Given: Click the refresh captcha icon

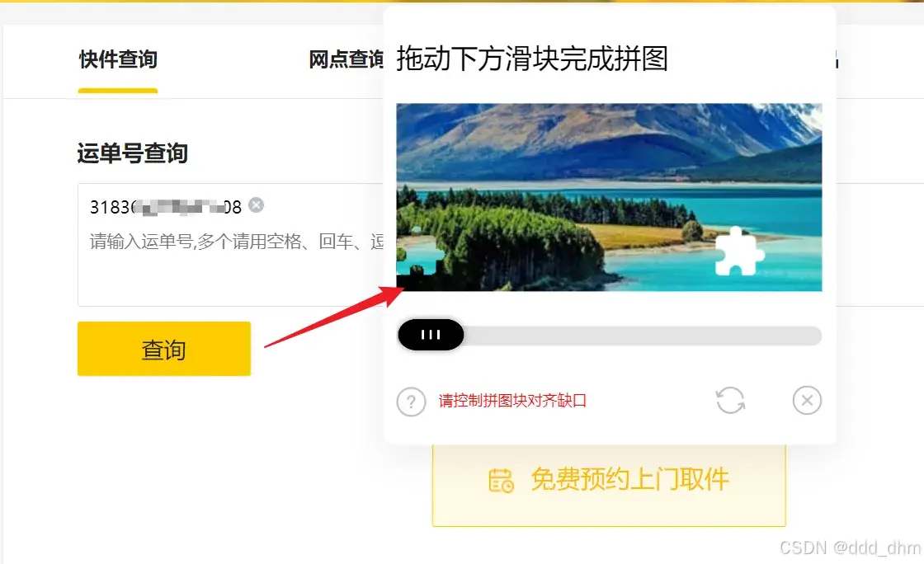Looking at the screenshot, I should 730,401.
